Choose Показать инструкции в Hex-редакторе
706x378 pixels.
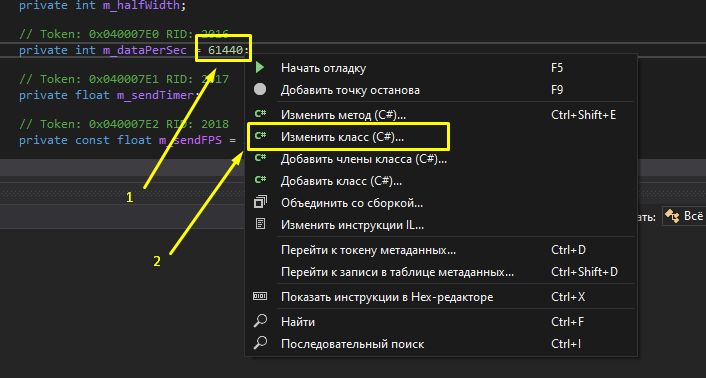click(x=441, y=297)
